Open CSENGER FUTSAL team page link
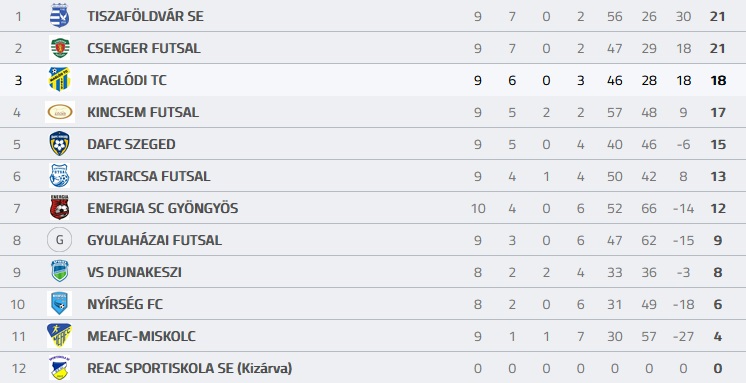Image resolution: width=746 pixels, height=383 pixels. point(144,48)
